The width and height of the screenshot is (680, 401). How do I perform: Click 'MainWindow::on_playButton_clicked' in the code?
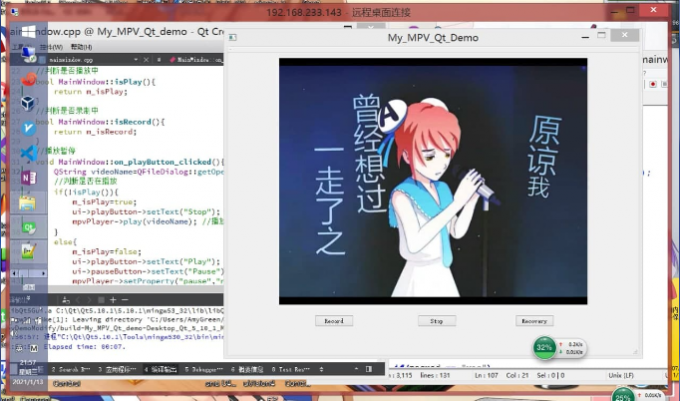pyautogui.click(x=135, y=162)
